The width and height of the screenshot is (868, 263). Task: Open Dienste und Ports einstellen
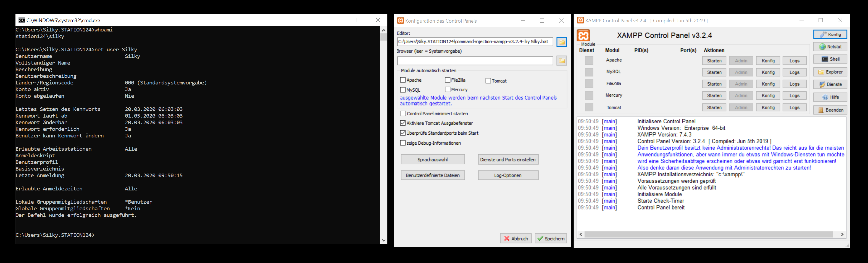508,159
